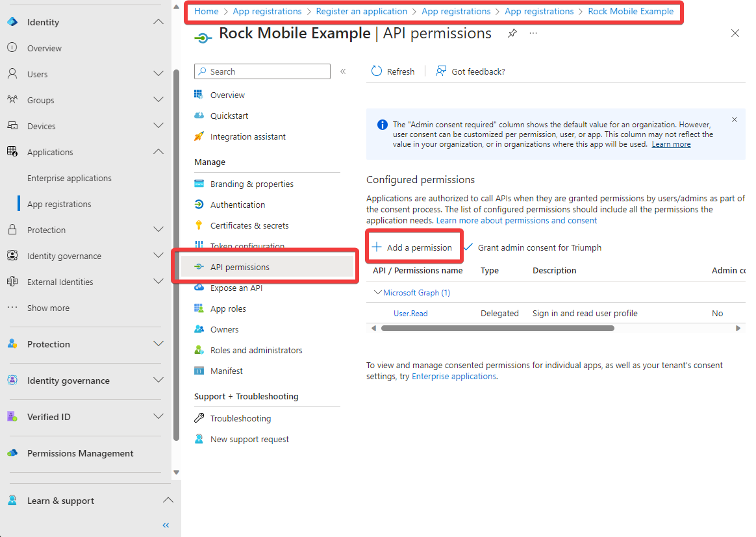This screenshot has height=537, width=756.
Task: Click the Groups people icon
Action: click(x=12, y=99)
